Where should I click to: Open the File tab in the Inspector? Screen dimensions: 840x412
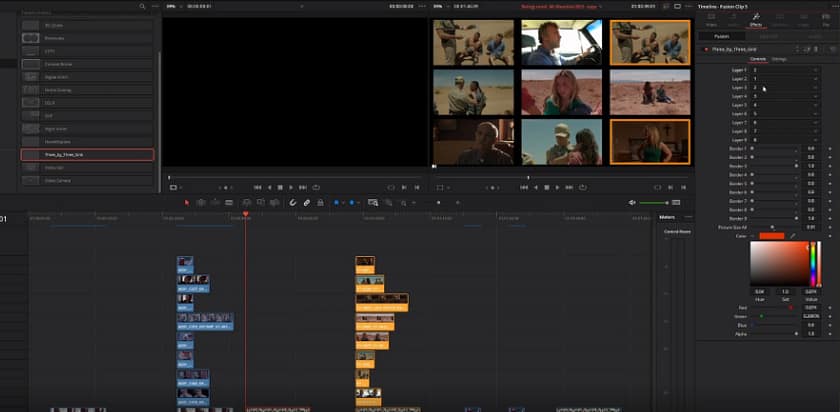(826, 20)
